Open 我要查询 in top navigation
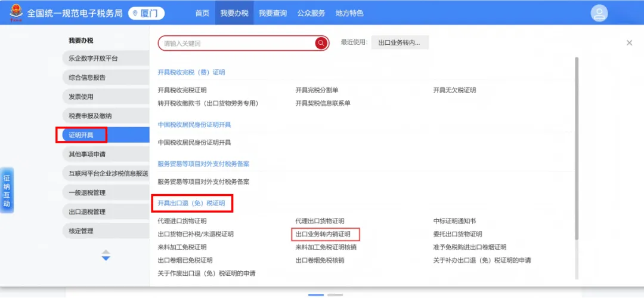644x298 pixels. tap(273, 13)
